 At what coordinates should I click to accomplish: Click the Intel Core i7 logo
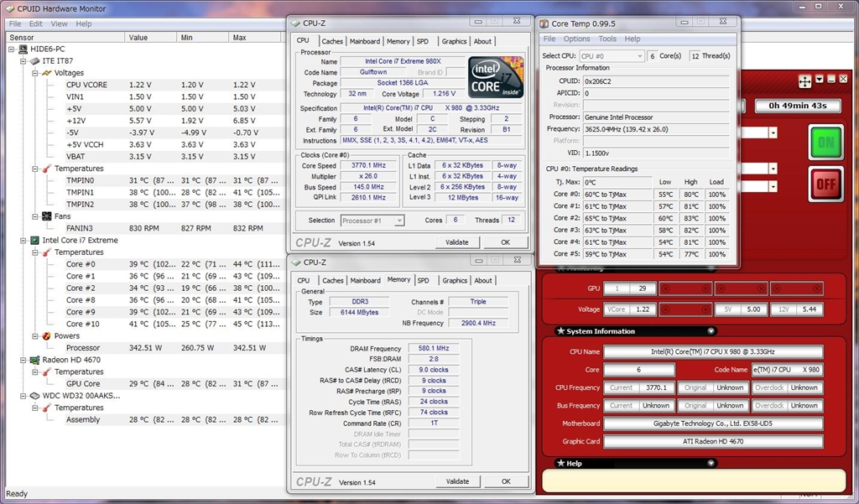496,78
